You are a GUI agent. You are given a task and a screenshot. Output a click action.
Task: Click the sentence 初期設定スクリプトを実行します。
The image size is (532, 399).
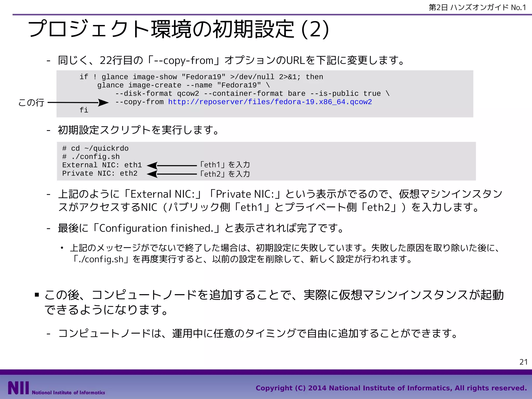coord(139,130)
